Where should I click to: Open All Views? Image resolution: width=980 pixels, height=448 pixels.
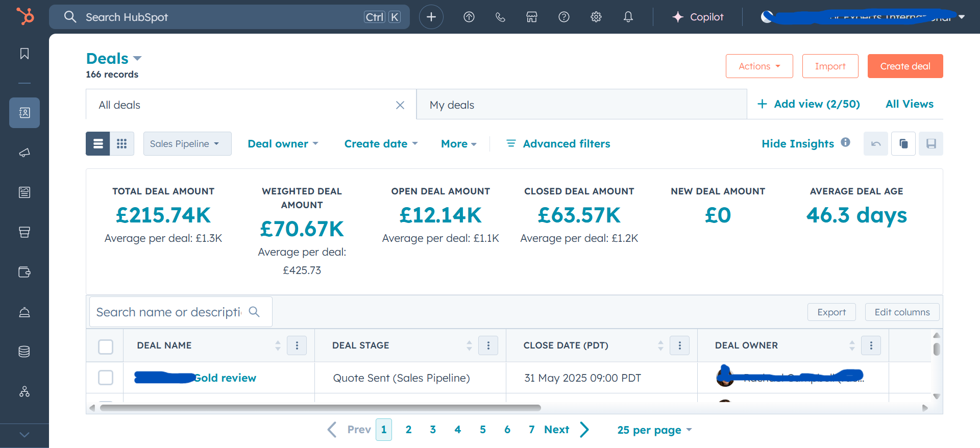[910, 104]
